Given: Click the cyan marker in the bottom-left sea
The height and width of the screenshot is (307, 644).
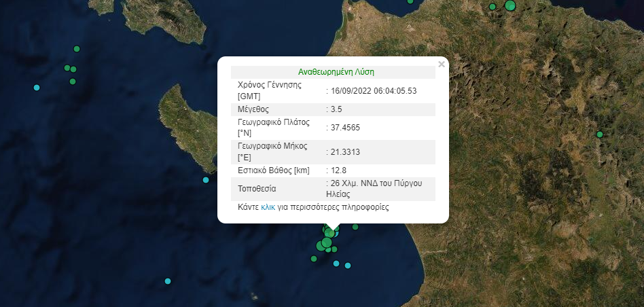Looking at the screenshot, I should pos(168,281).
